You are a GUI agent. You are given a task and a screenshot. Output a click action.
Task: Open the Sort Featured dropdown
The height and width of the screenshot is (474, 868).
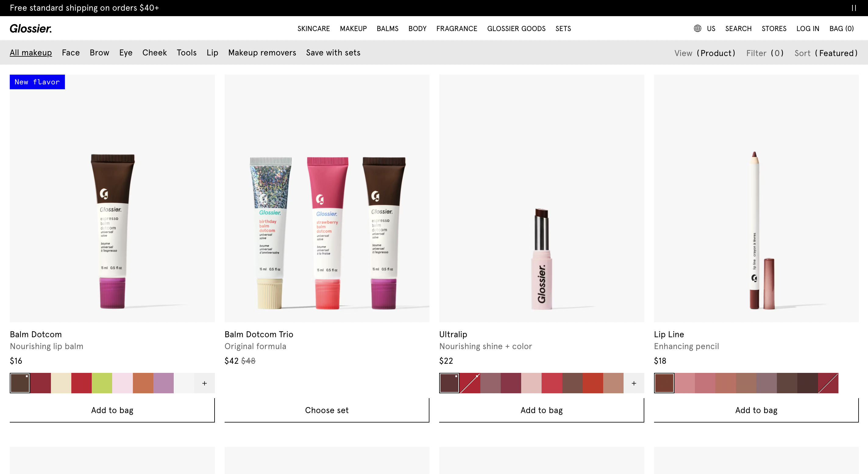coord(826,53)
